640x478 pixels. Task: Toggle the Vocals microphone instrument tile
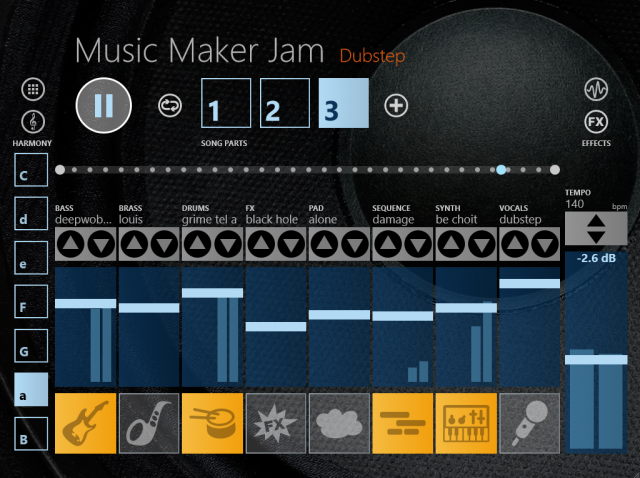click(x=529, y=423)
